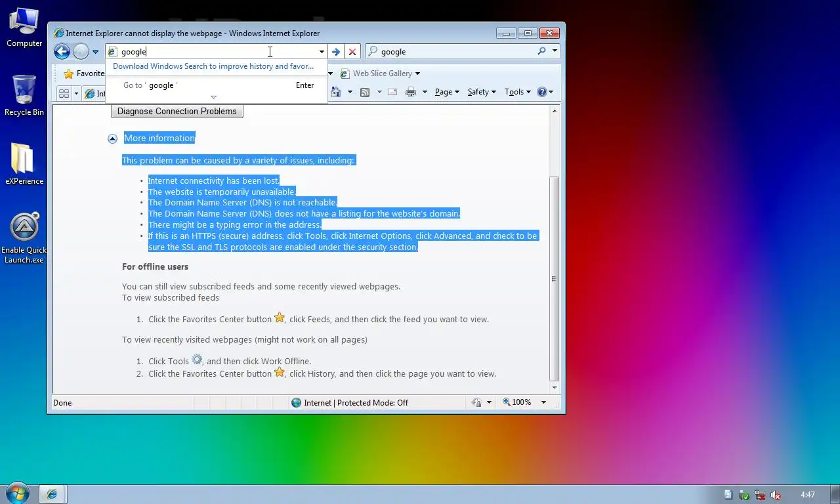Screen dimensions: 840x504
Task: Click the More information heading link
Action: pos(159,138)
